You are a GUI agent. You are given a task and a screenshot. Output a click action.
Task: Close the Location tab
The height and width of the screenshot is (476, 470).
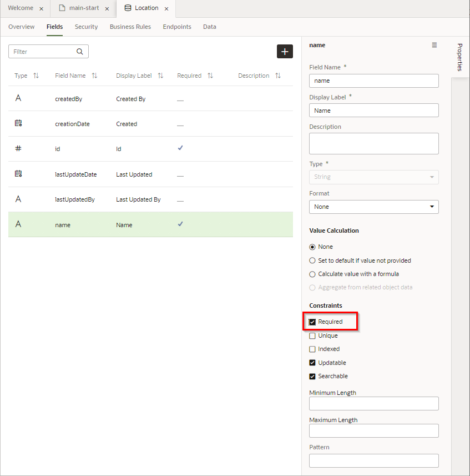pyautogui.click(x=166, y=9)
